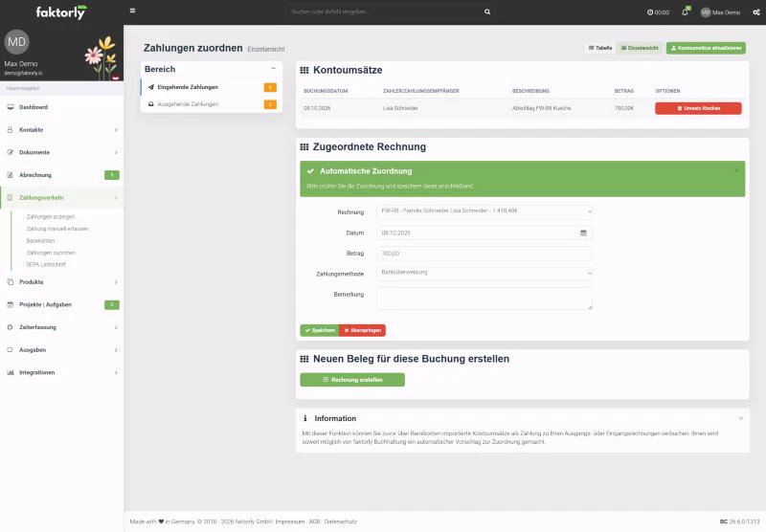Click the Kontakte lock icon

(x=11, y=130)
